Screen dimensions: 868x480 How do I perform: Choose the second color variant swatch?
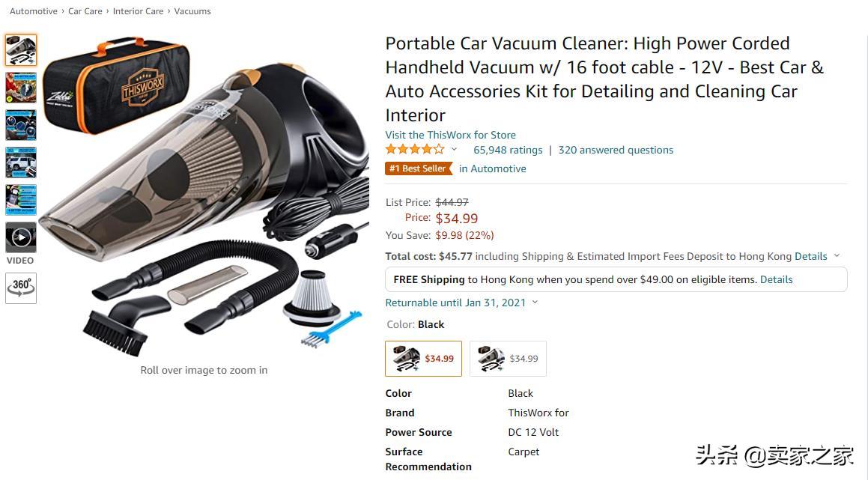tap(508, 359)
